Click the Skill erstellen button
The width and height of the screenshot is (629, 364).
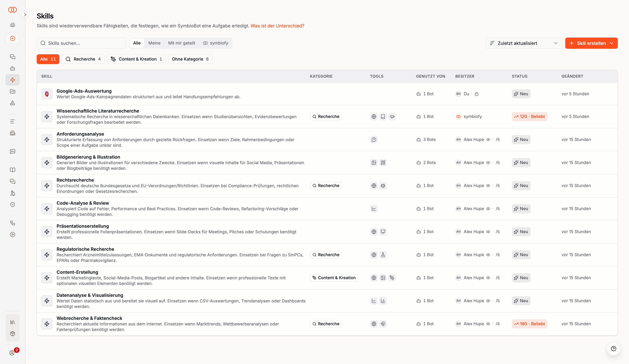(591, 43)
